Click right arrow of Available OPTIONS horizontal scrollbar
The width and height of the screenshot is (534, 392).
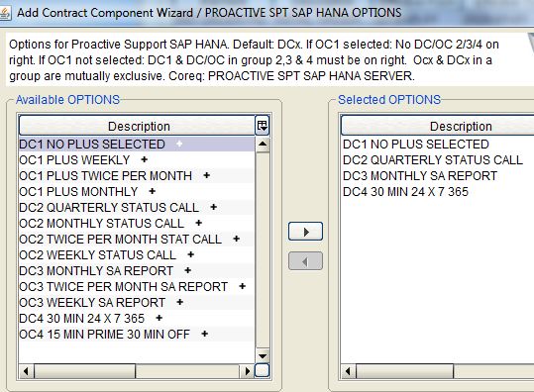coord(248,371)
